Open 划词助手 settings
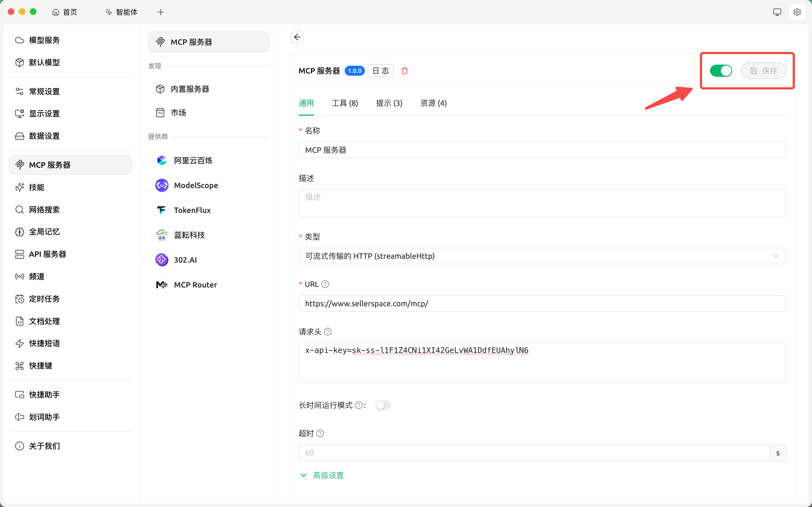The width and height of the screenshot is (812, 507). pos(70,417)
